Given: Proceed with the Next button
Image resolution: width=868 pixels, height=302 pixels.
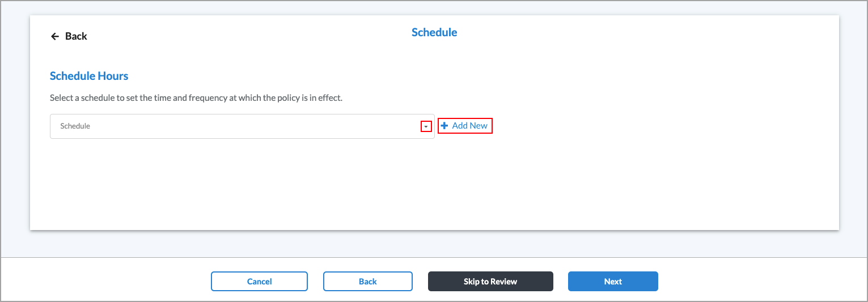Looking at the screenshot, I should click(612, 282).
